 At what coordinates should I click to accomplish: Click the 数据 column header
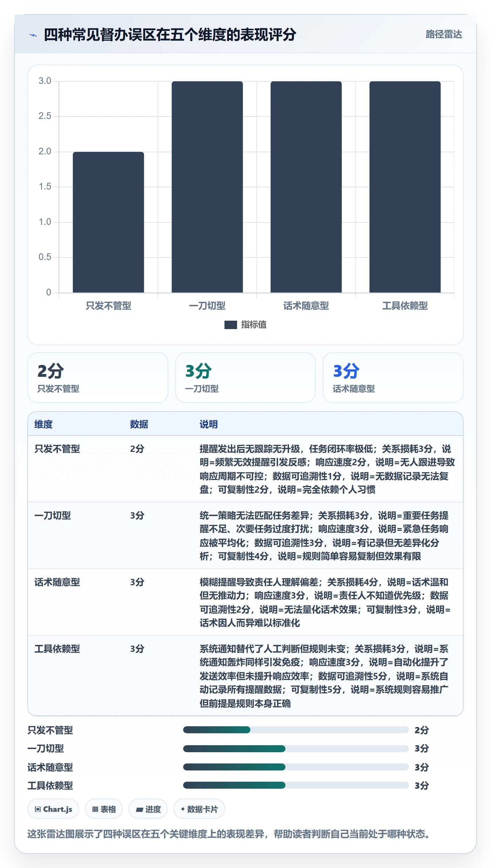[139, 424]
